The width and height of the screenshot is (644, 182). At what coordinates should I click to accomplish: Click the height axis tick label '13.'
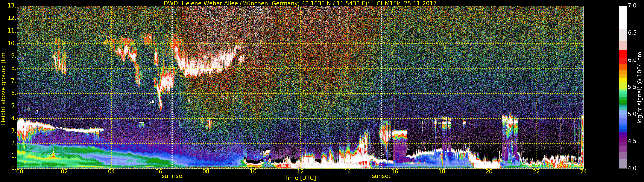pyautogui.click(x=12, y=6)
